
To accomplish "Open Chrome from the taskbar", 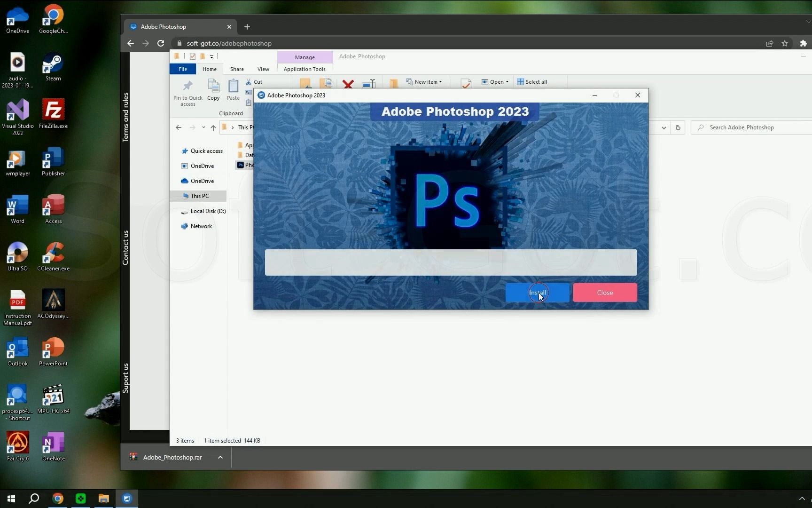I will tap(57, 499).
